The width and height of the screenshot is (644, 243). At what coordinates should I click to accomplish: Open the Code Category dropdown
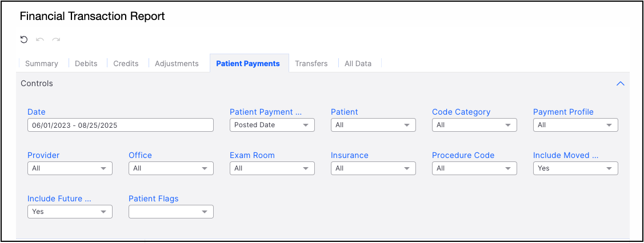click(x=474, y=125)
